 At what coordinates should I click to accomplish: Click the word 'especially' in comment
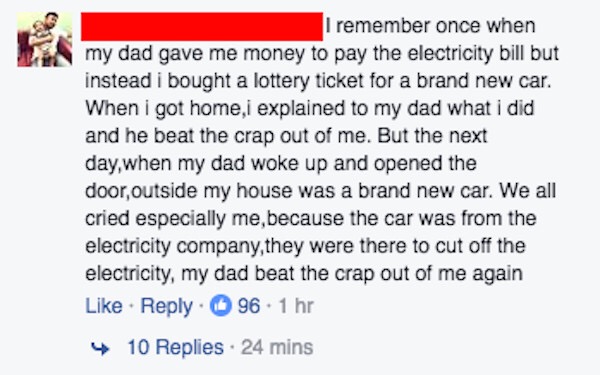point(180,219)
